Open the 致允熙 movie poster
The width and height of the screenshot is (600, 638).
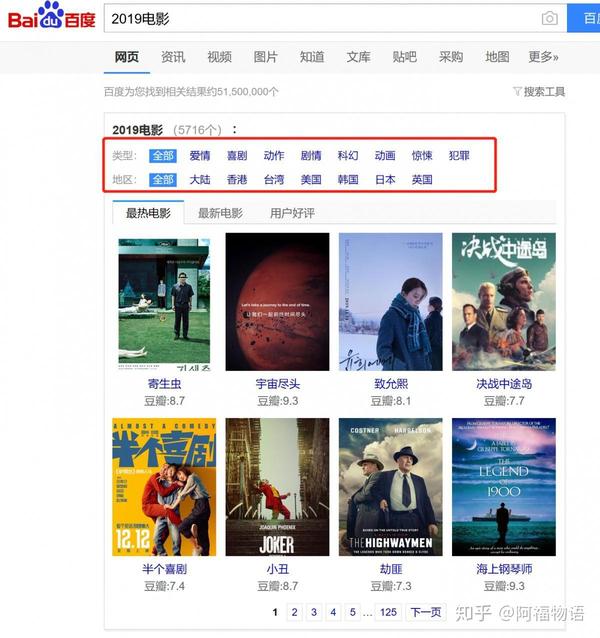391,302
